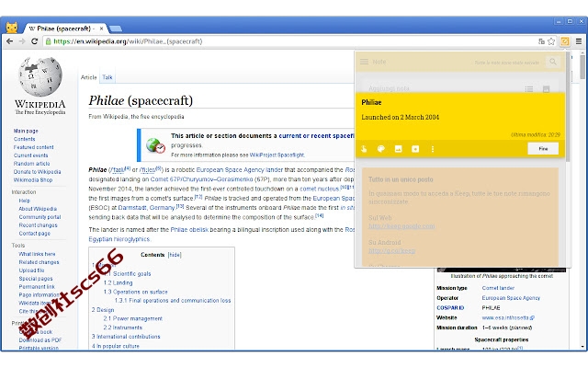
Task: Select the Philae (spacecraft) browser tab
Action: [63, 29]
